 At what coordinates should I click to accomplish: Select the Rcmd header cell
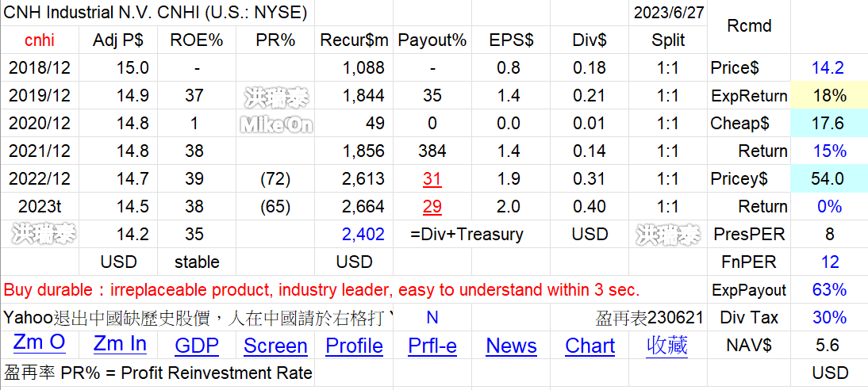coord(748,25)
